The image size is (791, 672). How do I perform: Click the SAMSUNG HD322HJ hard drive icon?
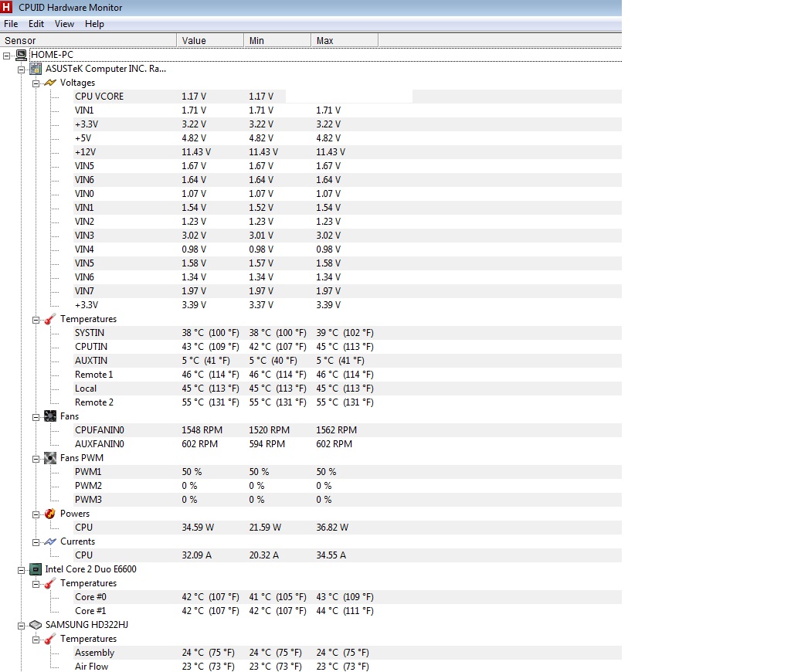tap(36, 625)
